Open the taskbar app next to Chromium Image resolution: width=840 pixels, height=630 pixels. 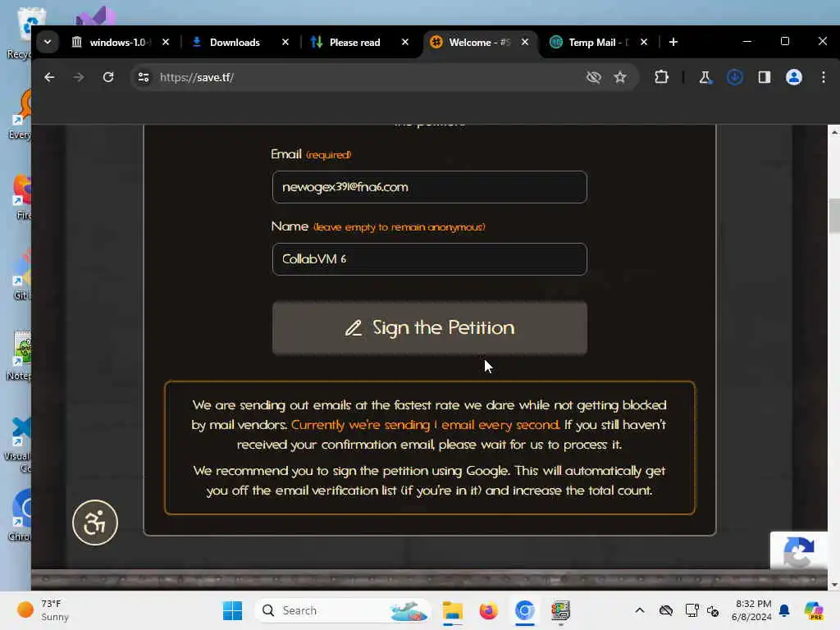tap(560, 610)
